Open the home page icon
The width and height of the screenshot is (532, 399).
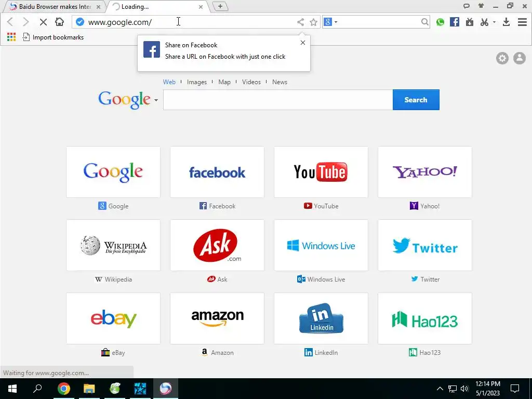(59, 22)
